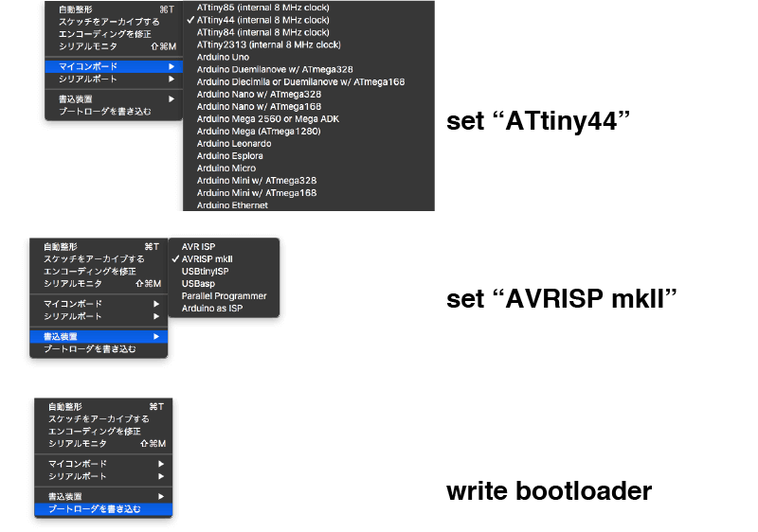This screenshot has width=758, height=532.
Task: Choose Parallel Programmer option
Action: pos(224,296)
